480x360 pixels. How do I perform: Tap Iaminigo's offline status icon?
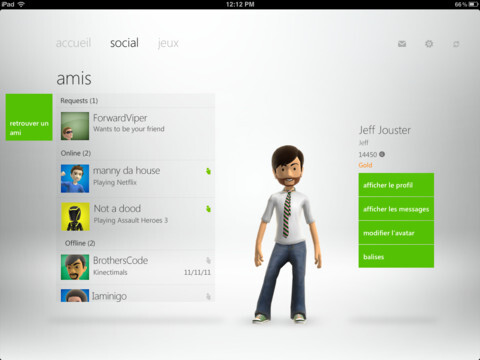pyautogui.click(x=208, y=296)
